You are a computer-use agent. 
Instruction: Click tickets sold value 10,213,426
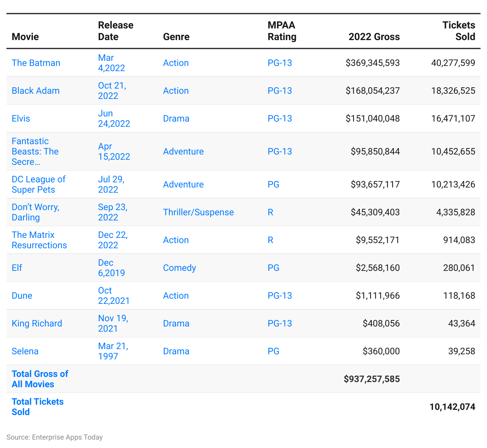[x=453, y=184]
